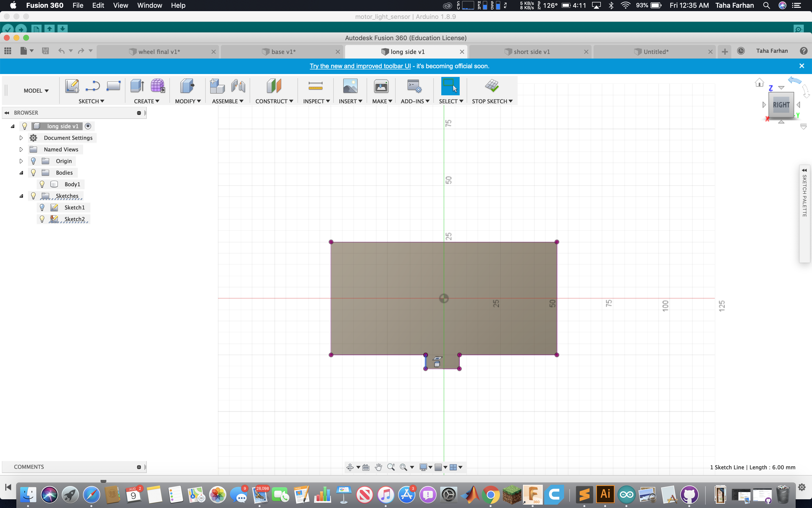
Task: Activate long side v1 component radio button
Action: click(88, 126)
